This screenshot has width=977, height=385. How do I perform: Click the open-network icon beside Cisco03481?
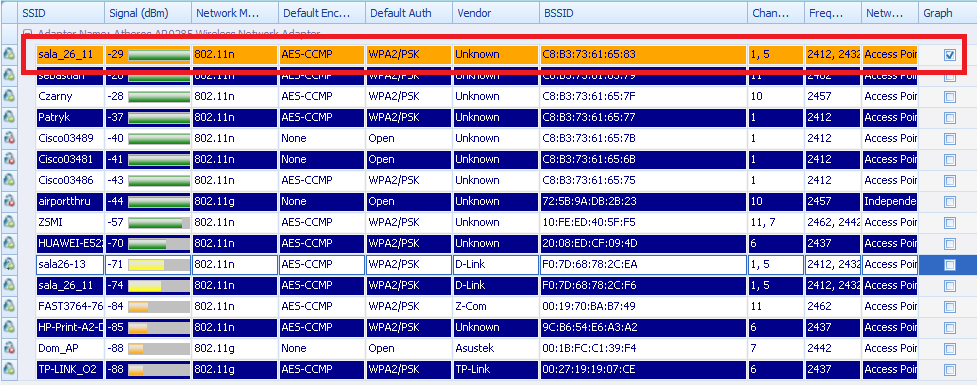(9, 159)
